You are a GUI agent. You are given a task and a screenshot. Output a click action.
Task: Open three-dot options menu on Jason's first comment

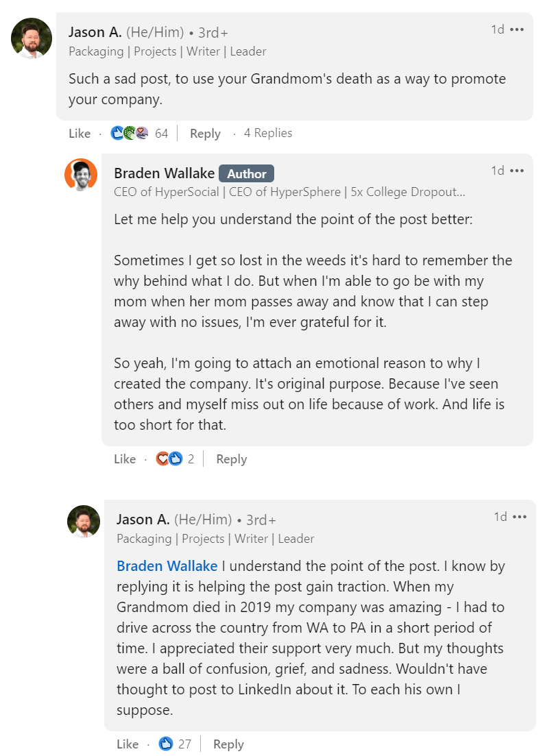516,30
